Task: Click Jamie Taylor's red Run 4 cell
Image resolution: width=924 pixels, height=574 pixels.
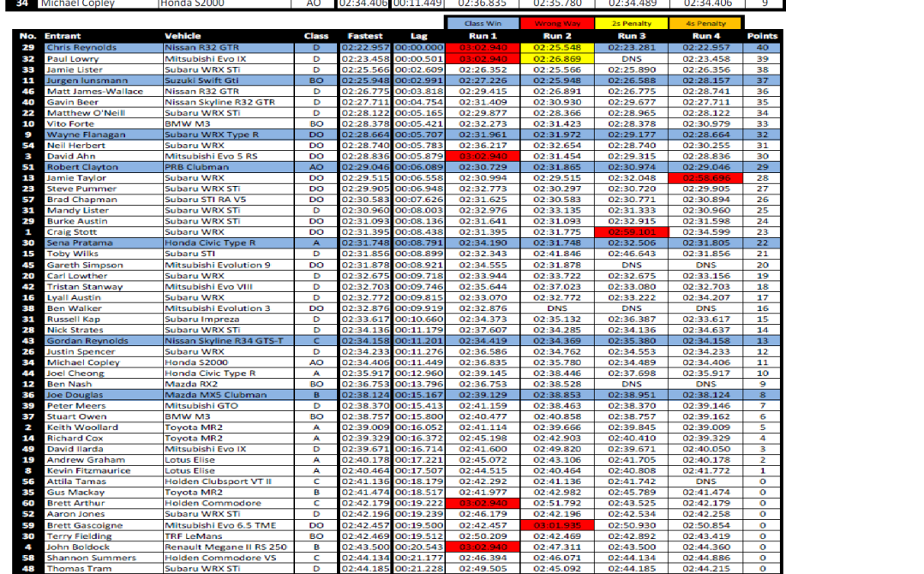Action: coord(705,177)
